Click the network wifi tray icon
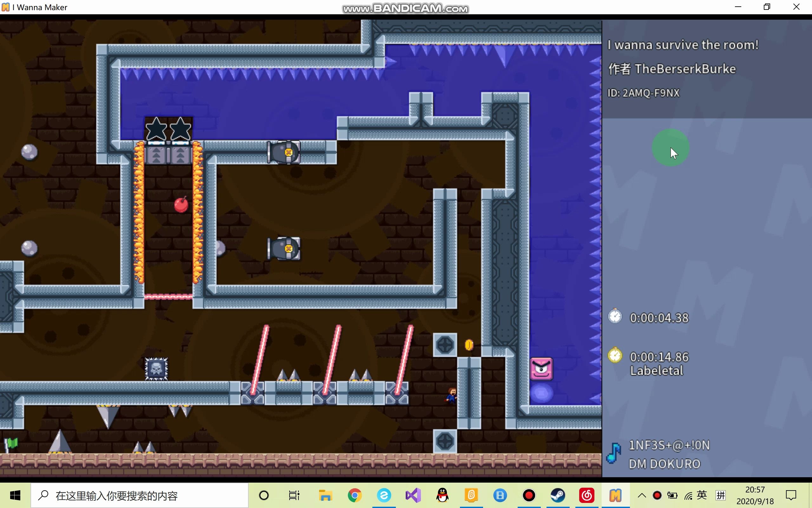The image size is (812, 508). click(x=688, y=495)
